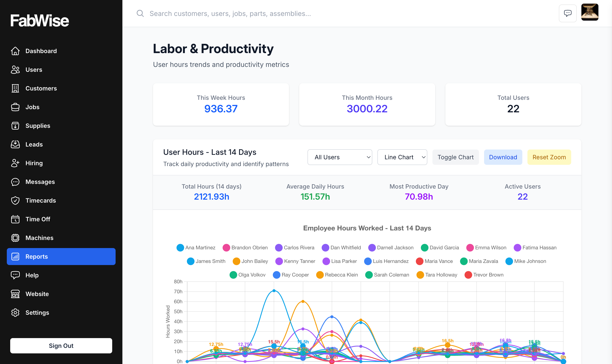Click the Average Daily Hours value 151.57h
Image resolution: width=612 pixels, height=364 pixels.
click(x=315, y=196)
